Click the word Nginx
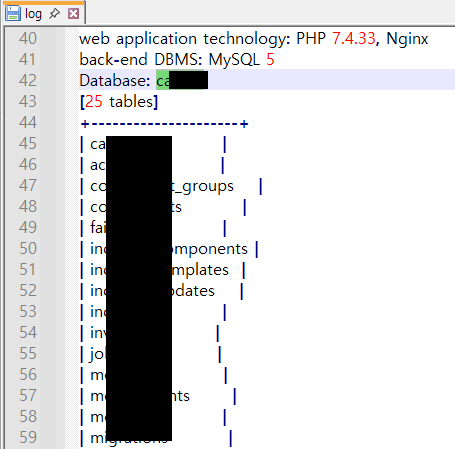Image resolution: width=455 pixels, height=449 pixels. [407, 39]
